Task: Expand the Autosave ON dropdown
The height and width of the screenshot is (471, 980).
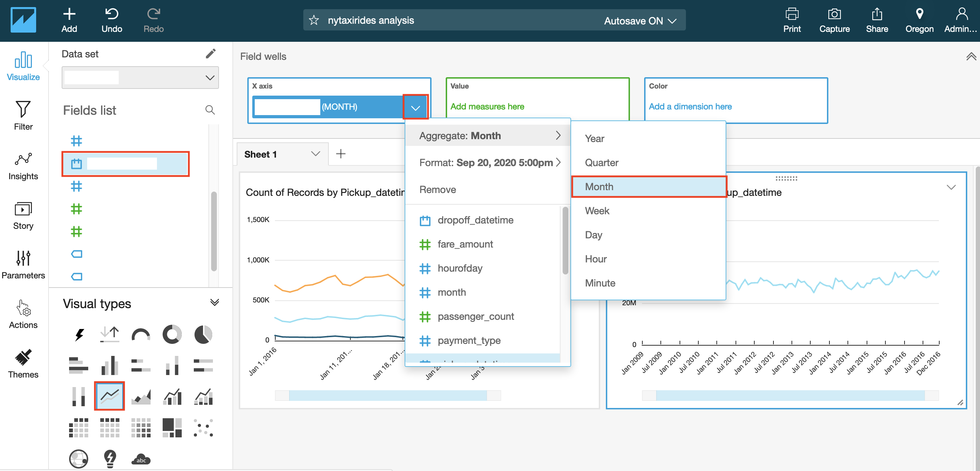Action: coord(640,21)
